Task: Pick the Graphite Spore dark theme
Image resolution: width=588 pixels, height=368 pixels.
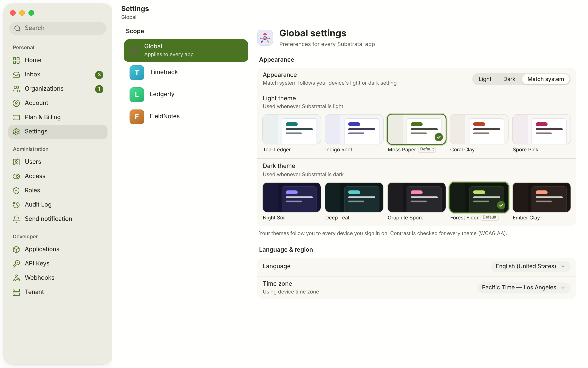Action: click(416, 197)
